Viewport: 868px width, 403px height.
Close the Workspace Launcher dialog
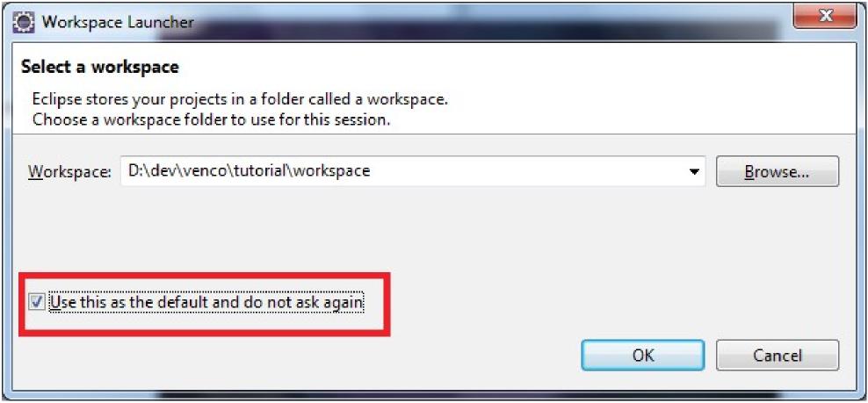[x=825, y=17]
